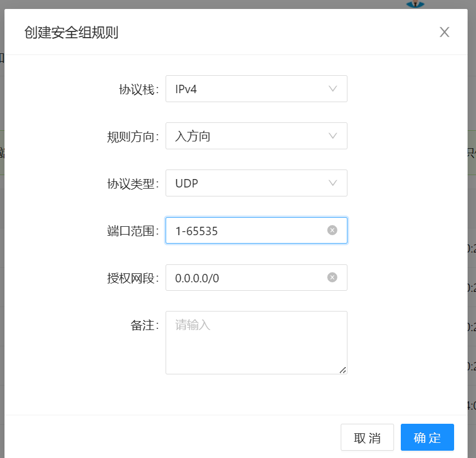Viewport: 476px width, 458px height.
Task: Grab the resize handle of the 备注 textarea
Action: 343,370
